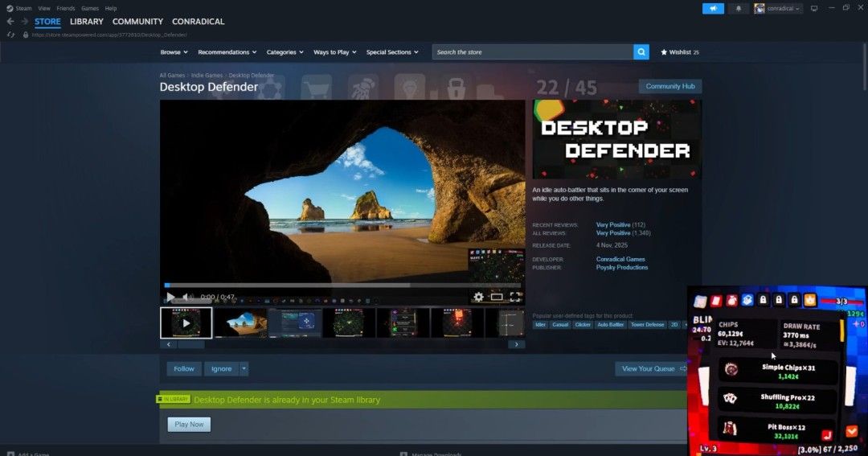Go back with the navigation arrow
Image resolution: width=868 pixels, height=456 pixels.
coord(10,22)
